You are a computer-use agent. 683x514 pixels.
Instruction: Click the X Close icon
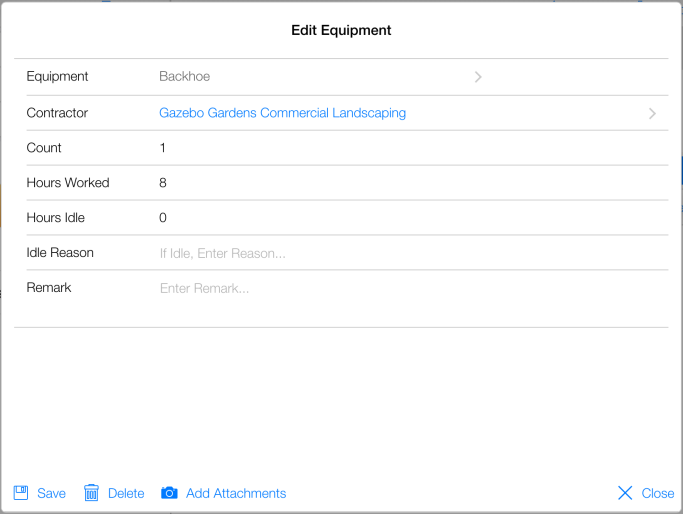tap(625, 493)
